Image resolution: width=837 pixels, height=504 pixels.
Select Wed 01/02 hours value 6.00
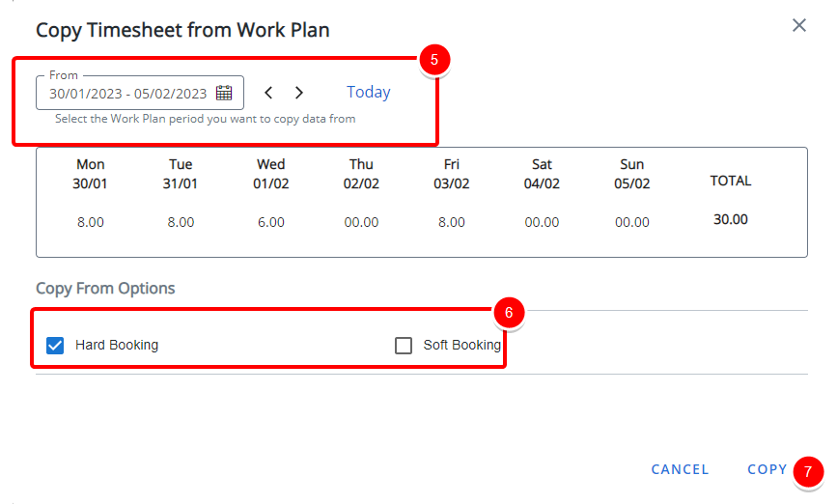[x=270, y=222]
